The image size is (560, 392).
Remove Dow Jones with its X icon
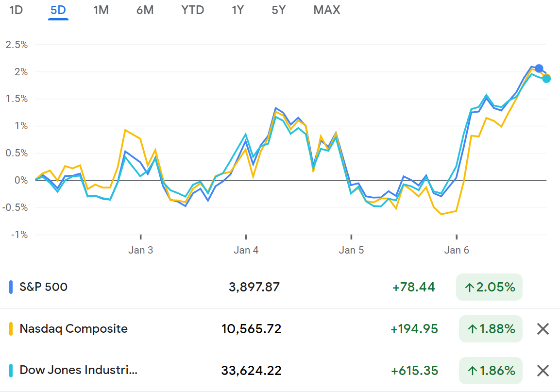[x=543, y=371]
